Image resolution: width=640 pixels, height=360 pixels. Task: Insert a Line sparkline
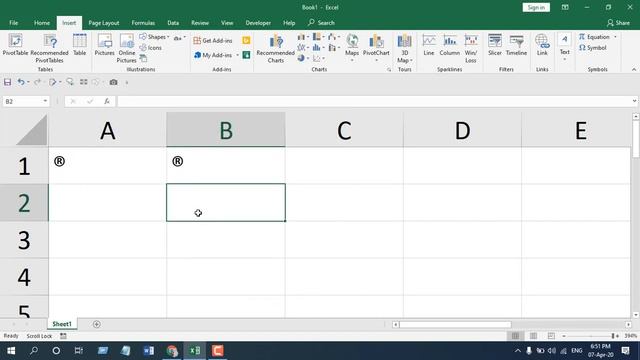click(429, 45)
